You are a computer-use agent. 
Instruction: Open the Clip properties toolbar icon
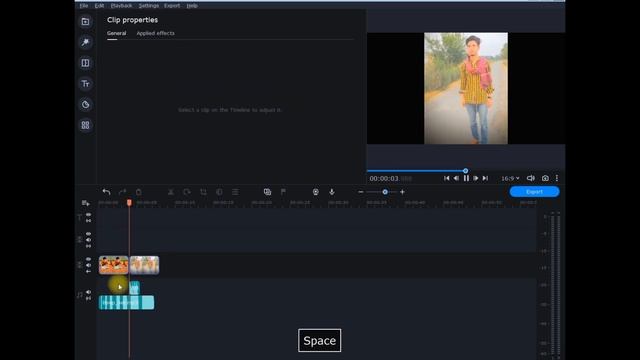pos(236,192)
